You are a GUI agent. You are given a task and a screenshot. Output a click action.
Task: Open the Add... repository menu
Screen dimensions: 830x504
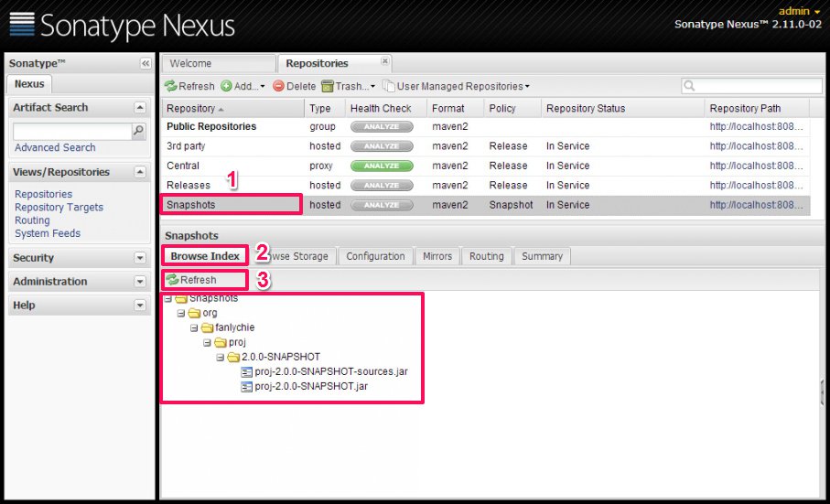(x=243, y=86)
